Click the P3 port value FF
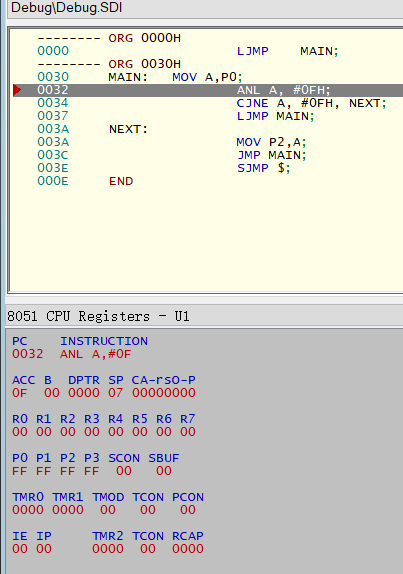 [x=92, y=471]
